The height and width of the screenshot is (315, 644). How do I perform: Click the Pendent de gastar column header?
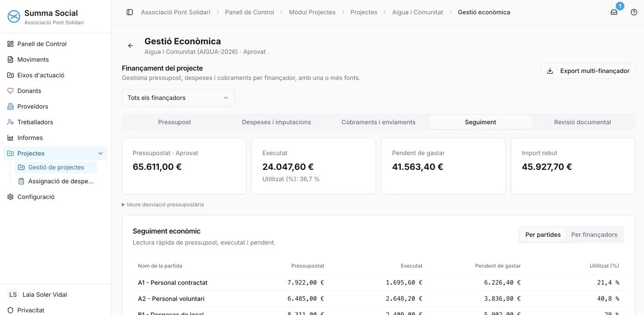[498, 265]
